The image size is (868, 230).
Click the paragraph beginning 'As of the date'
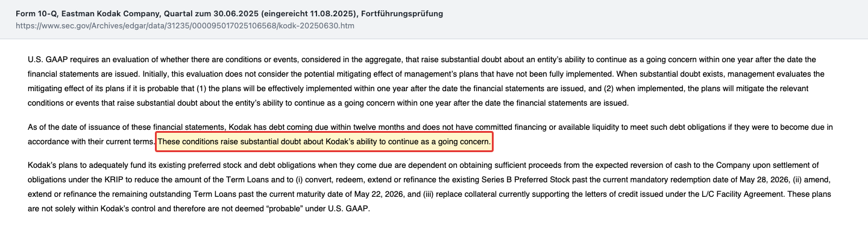[430, 135]
